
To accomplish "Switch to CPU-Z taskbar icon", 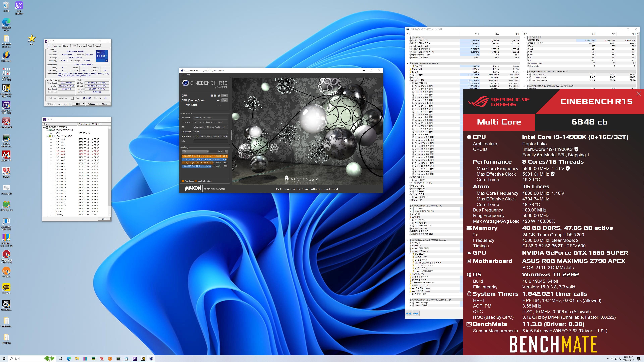I will tap(135, 358).
